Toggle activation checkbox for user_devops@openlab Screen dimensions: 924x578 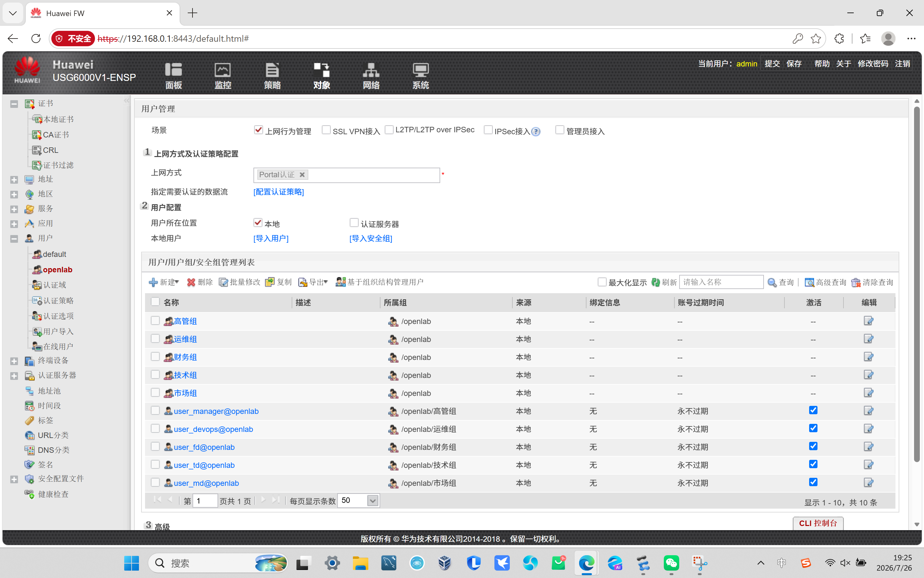[x=813, y=428]
